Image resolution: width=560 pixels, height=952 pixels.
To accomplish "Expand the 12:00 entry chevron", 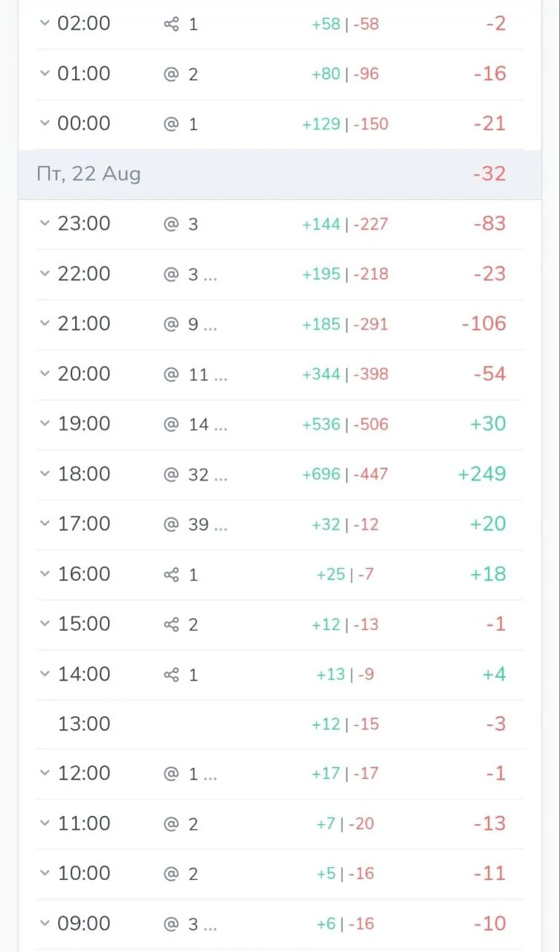I will [45, 773].
